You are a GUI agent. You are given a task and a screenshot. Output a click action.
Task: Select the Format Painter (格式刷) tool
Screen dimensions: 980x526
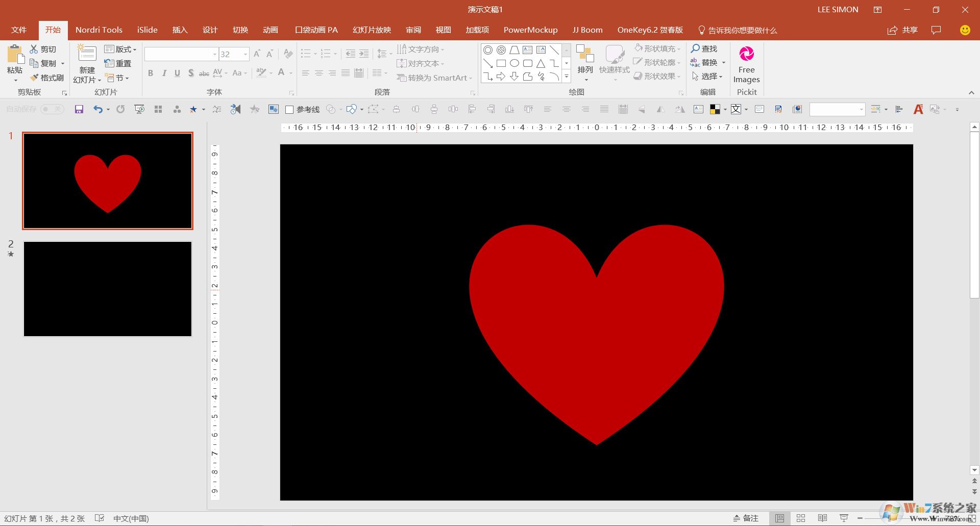coord(48,77)
